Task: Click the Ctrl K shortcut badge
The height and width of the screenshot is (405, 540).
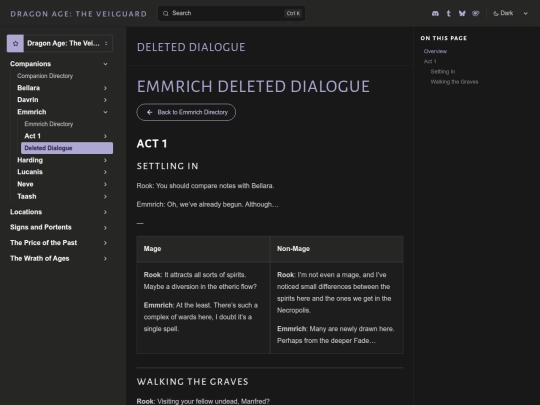Action: click(x=293, y=13)
